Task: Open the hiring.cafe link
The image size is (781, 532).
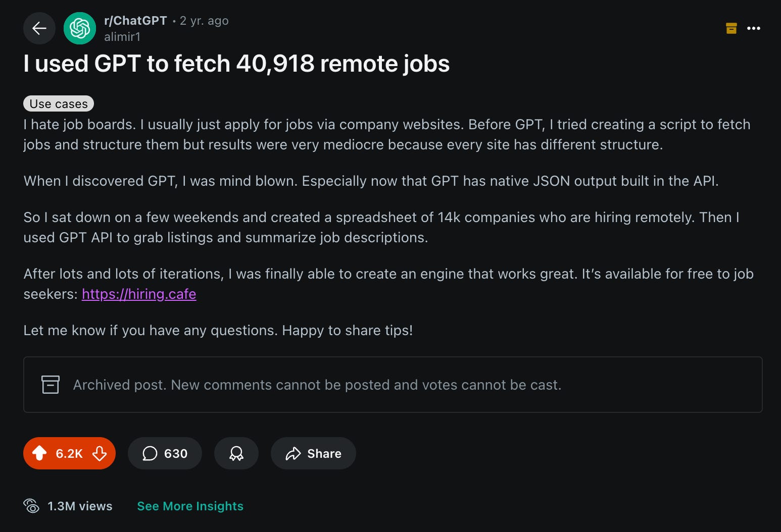Action: click(x=139, y=294)
